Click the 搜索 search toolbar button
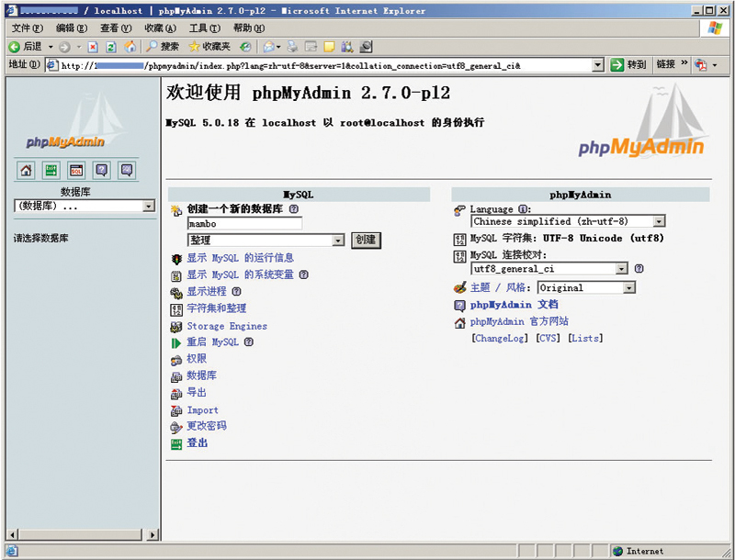Image resolution: width=735 pixels, height=560 pixels. pos(163,46)
